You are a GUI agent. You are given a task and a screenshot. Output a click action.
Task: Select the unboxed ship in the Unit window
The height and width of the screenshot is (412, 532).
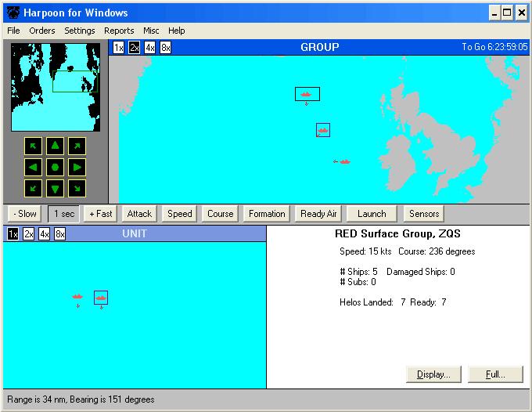[x=77, y=297]
